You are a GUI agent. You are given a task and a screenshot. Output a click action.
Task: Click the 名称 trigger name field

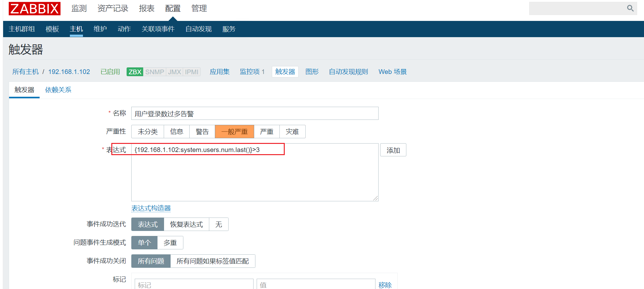pyautogui.click(x=255, y=113)
